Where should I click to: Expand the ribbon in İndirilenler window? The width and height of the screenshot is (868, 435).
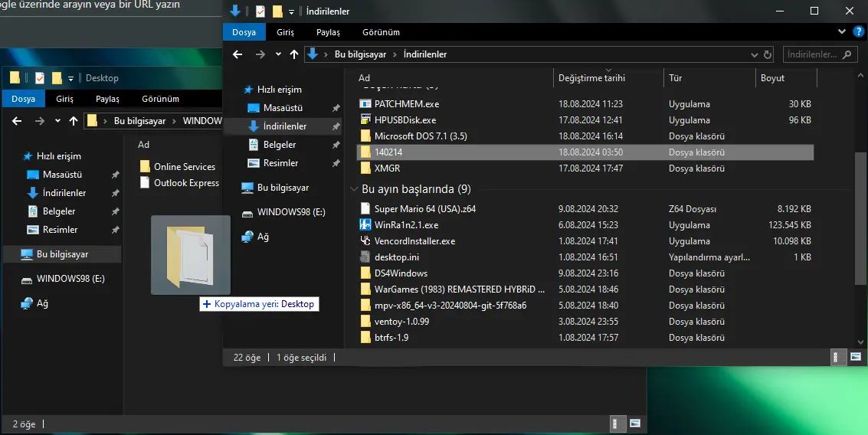point(841,31)
